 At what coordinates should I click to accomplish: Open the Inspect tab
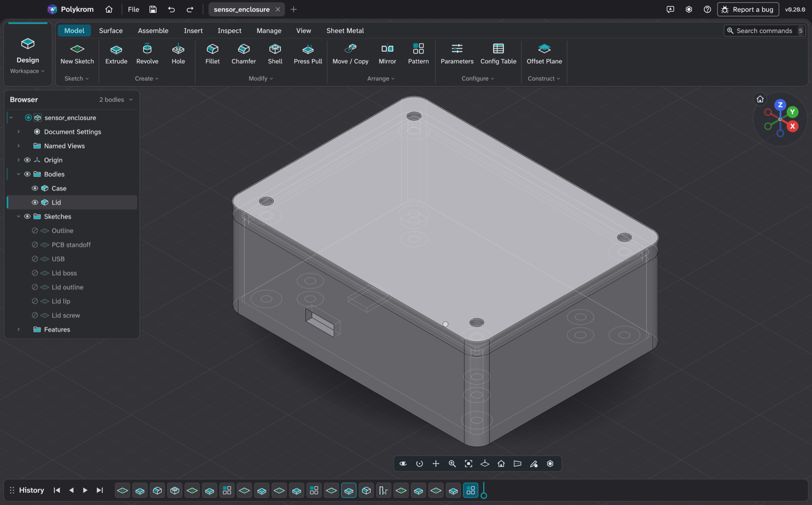coord(229,30)
